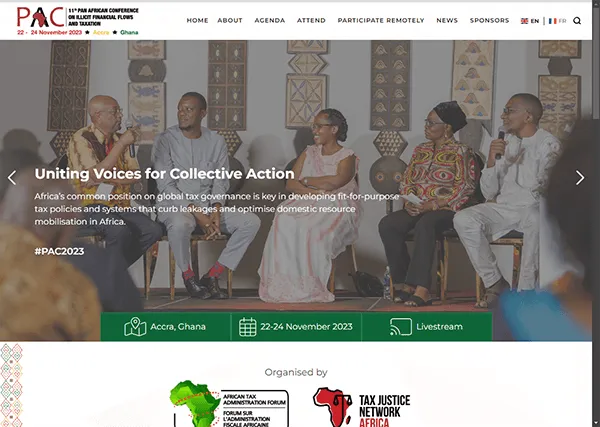
Task: Open the Agenda menu item
Action: click(x=270, y=21)
